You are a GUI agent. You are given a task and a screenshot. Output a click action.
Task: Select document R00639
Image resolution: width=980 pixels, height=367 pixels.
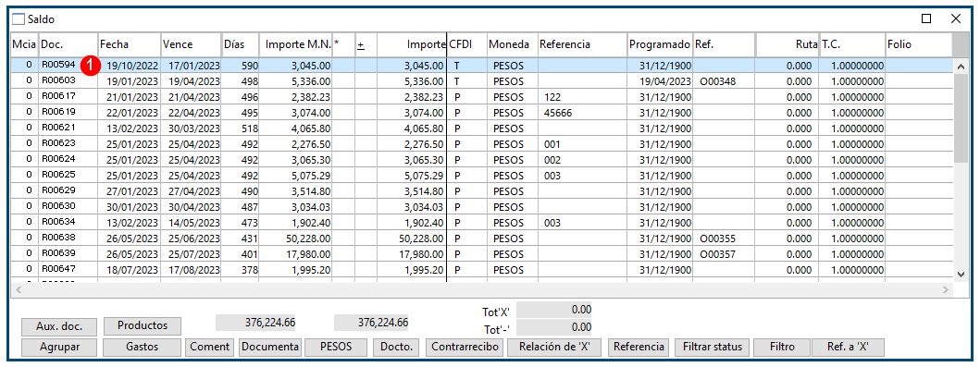[58, 253]
